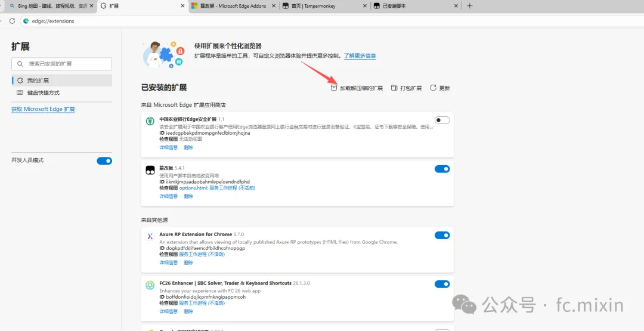This screenshot has height=331, width=644.
Task: Open 获取 Microsoft Edge 扩展 link
Action: coord(43,109)
